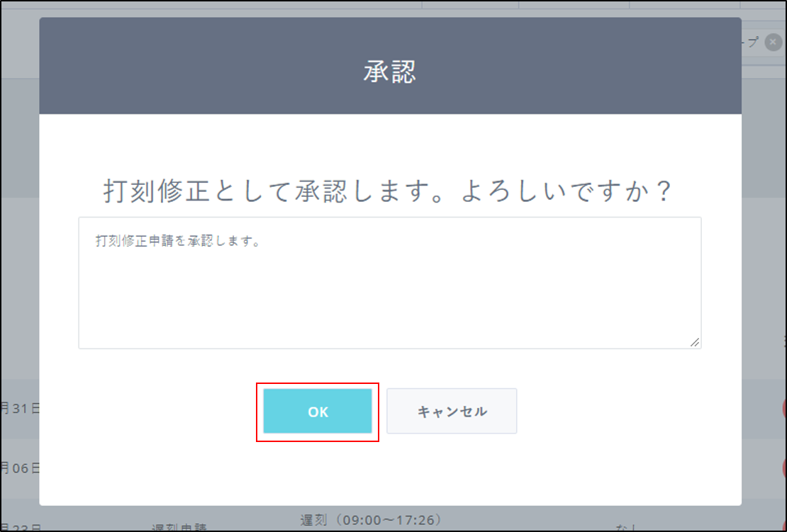This screenshot has width=787, height=532.
Task: Click the 遅刻申請 entry in background list
Action: [179, 528]
